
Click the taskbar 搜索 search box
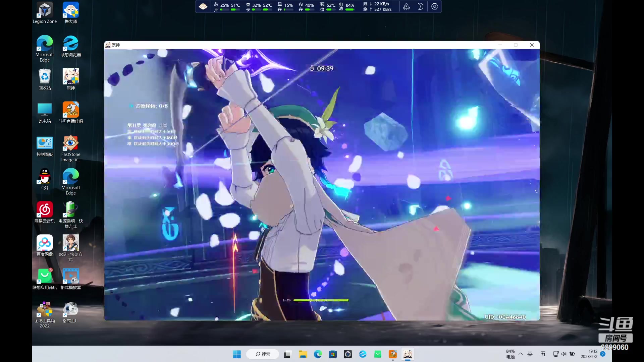tap(263, 354)
